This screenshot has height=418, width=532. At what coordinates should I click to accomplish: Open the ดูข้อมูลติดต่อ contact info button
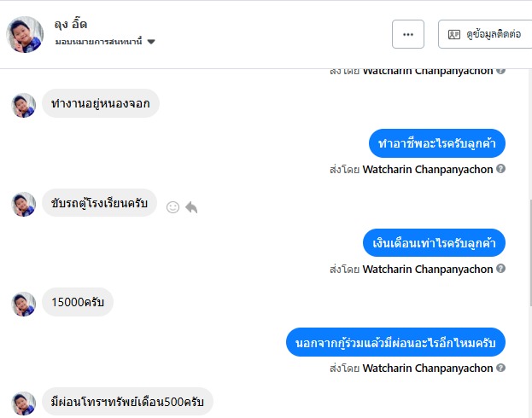pyautogui.click(x=484, y=34)
